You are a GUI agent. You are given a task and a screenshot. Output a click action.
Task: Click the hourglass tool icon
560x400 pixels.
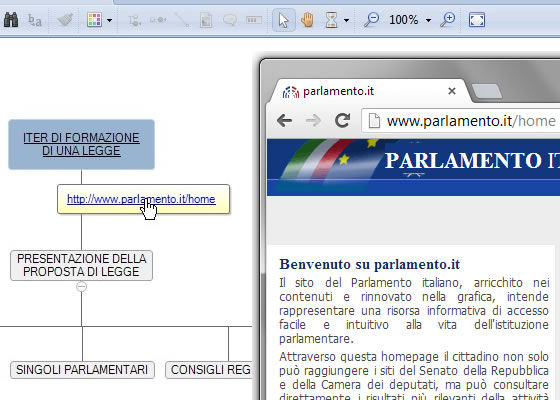click(331, 20)
